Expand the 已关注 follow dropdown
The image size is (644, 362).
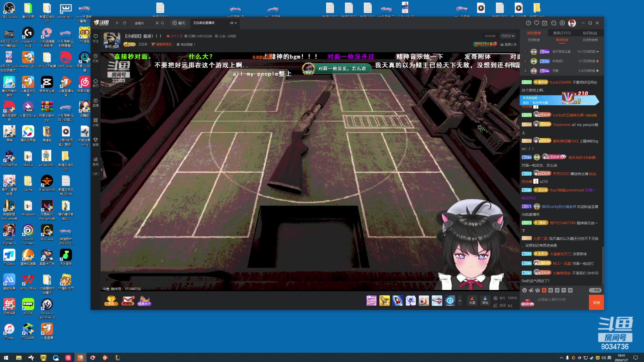tap(508, 36)
